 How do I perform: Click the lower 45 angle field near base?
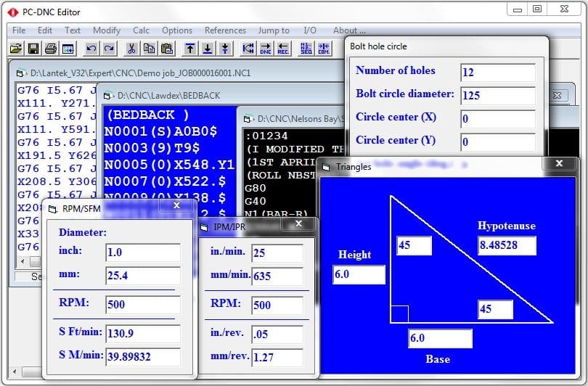(x=495, y=310)
